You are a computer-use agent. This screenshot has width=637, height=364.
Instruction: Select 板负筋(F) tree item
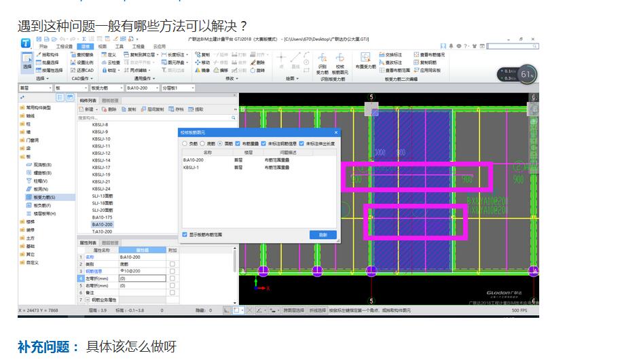[42, 206]
